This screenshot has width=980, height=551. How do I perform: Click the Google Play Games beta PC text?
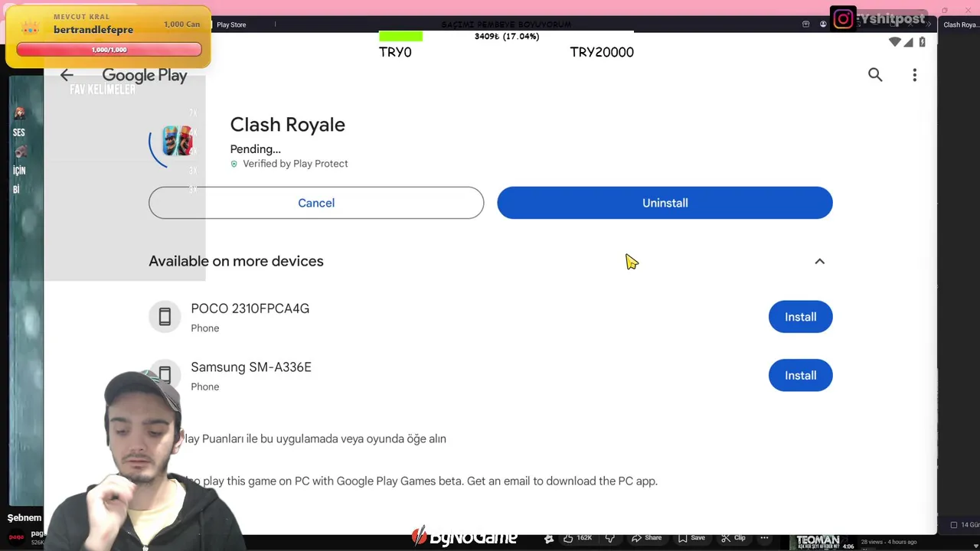click(x=422, y=481)
